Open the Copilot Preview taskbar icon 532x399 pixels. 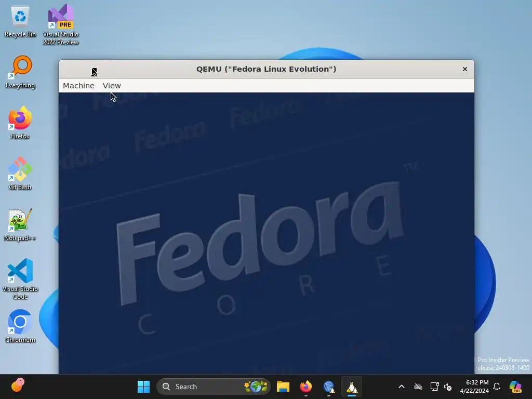515,387
